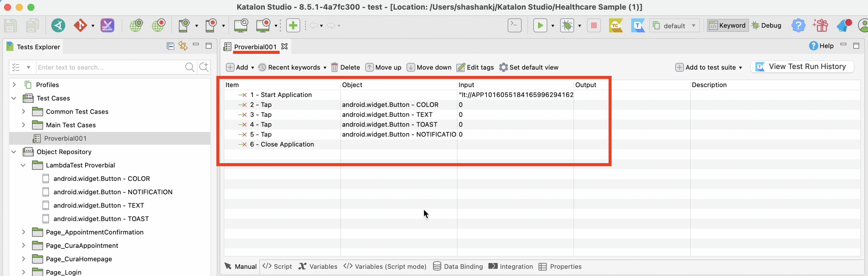Screen dimensions: 868x276
Task: Switch to Keyword perspective
Action: [x=728, y=26]
